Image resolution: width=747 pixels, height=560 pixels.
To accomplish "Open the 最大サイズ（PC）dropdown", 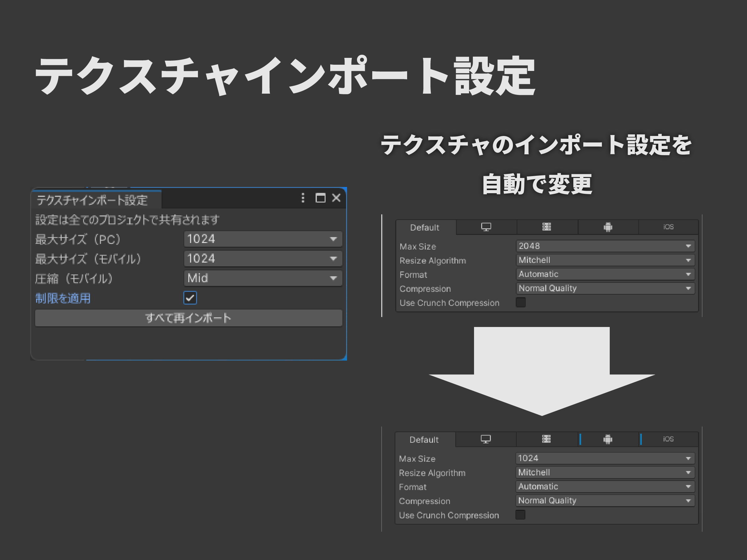I will [263, 239].
